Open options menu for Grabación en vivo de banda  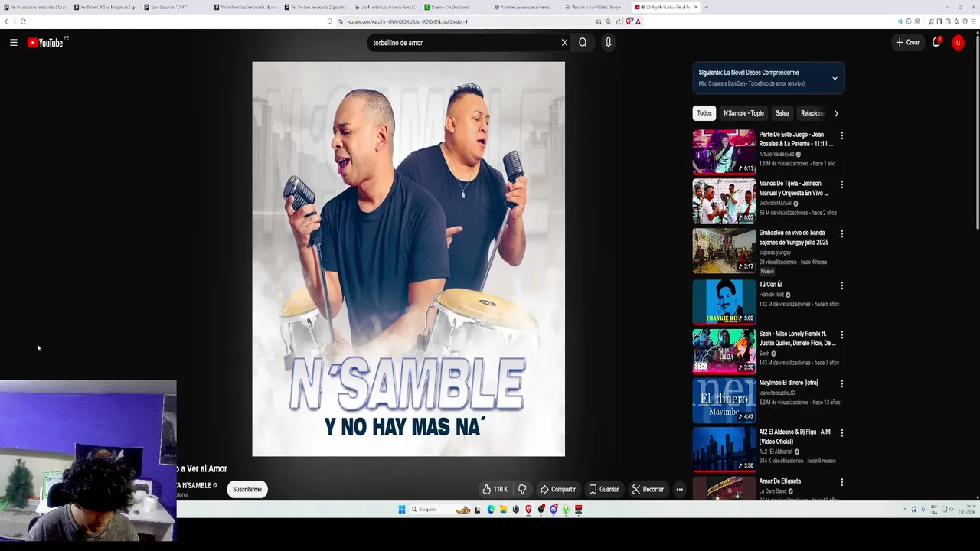841,233
